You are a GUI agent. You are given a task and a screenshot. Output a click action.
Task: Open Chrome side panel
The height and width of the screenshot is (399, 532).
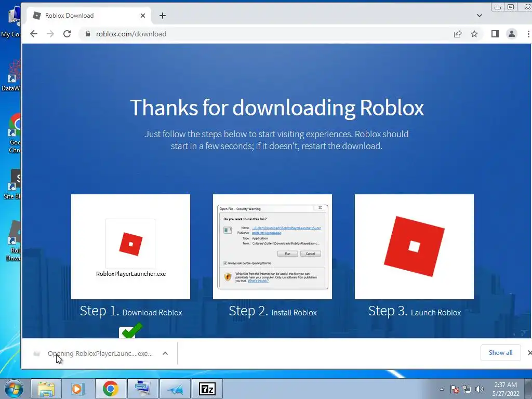click(495, 34)
